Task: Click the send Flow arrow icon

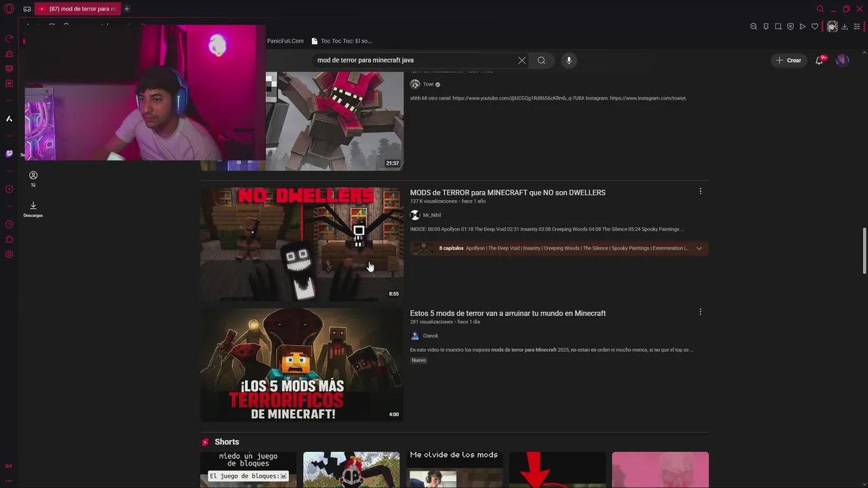Action: 802,26
